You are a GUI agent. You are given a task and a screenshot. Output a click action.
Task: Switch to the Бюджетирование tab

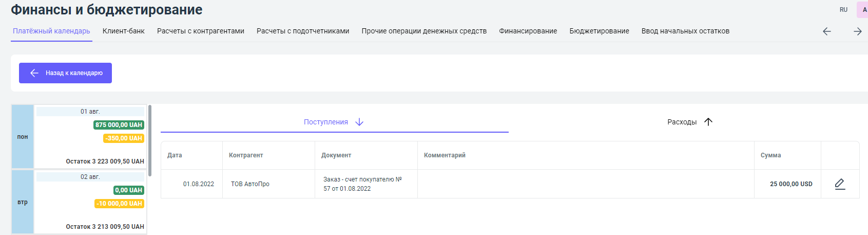coord(599,31)
